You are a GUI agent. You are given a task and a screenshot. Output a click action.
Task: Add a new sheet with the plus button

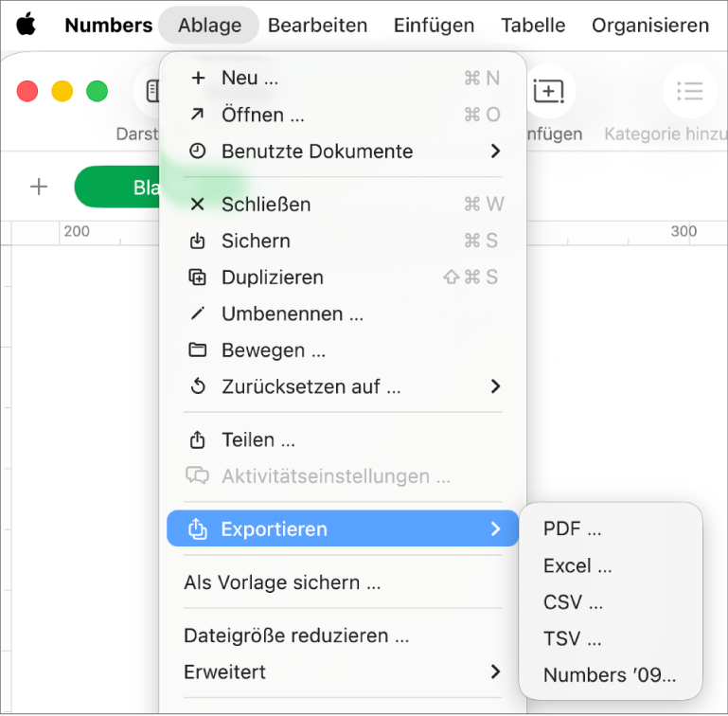tap(39, 187)
